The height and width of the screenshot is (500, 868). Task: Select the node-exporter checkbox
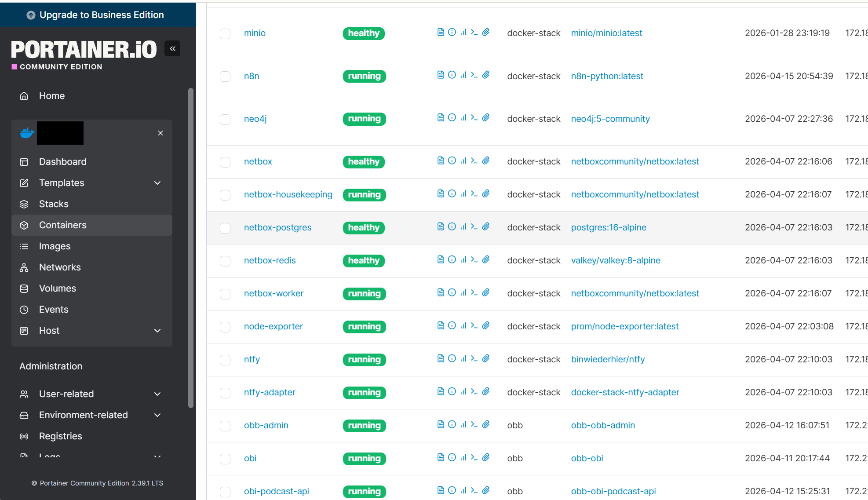[x=225, y=327]
